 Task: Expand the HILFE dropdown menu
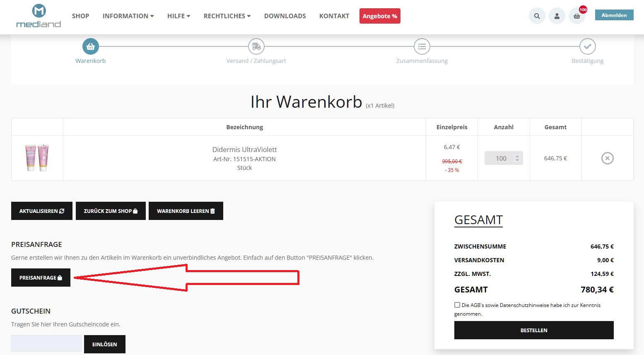tap(179, 16)
